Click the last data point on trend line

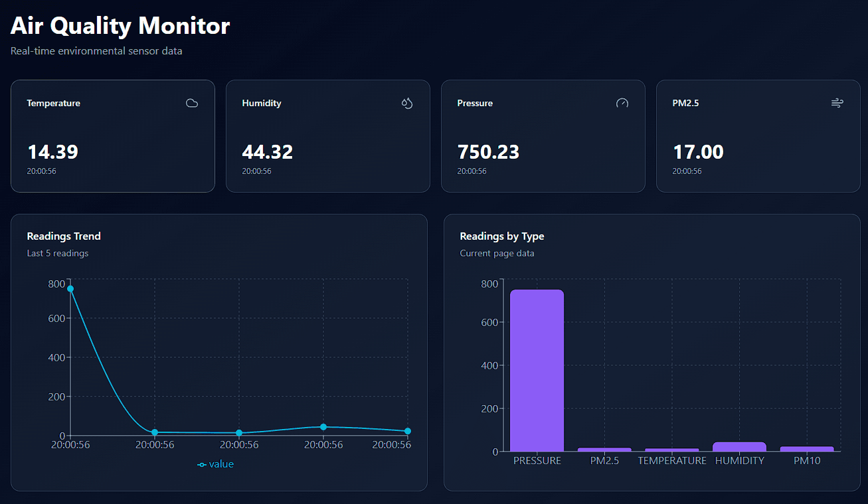tap(408, 431)
